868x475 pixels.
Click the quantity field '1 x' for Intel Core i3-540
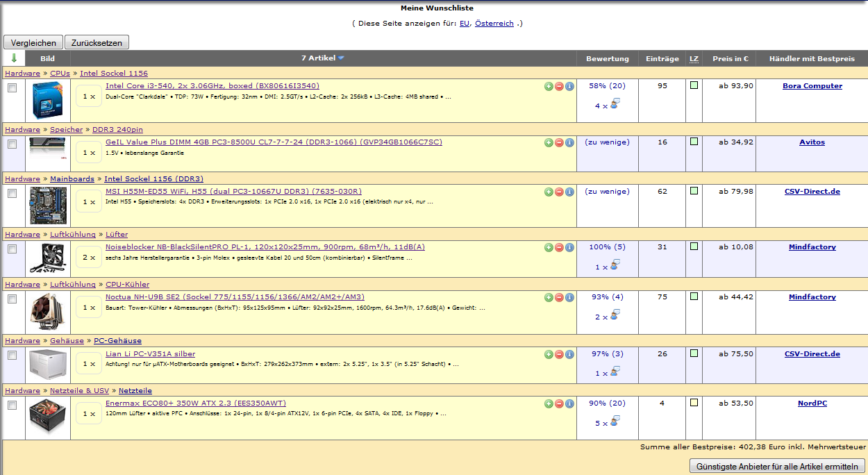click(89, 97)
